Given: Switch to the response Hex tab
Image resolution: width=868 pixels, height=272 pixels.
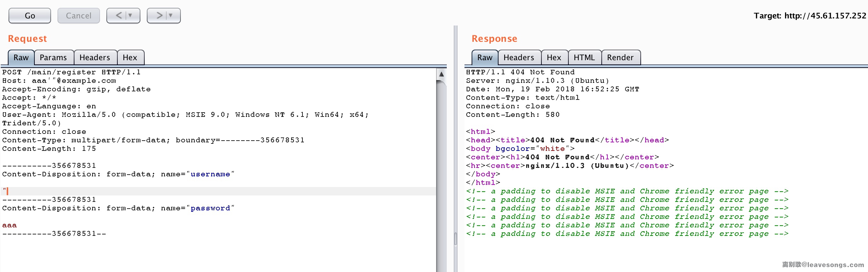Looking at the screenshot, I should click(553, 57).
